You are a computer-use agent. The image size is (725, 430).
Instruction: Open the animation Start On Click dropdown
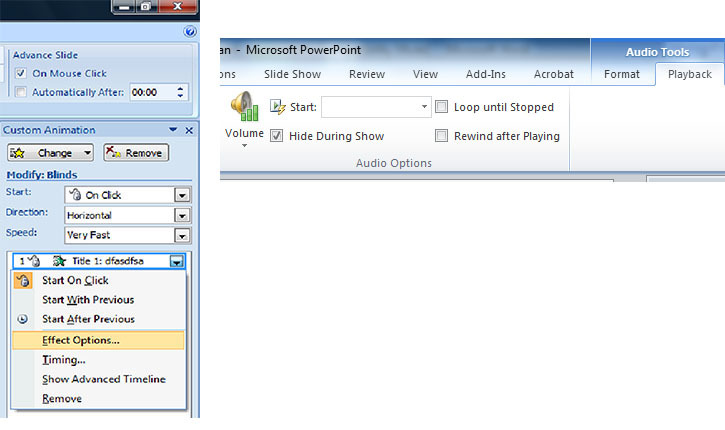[x=182, y=195]
